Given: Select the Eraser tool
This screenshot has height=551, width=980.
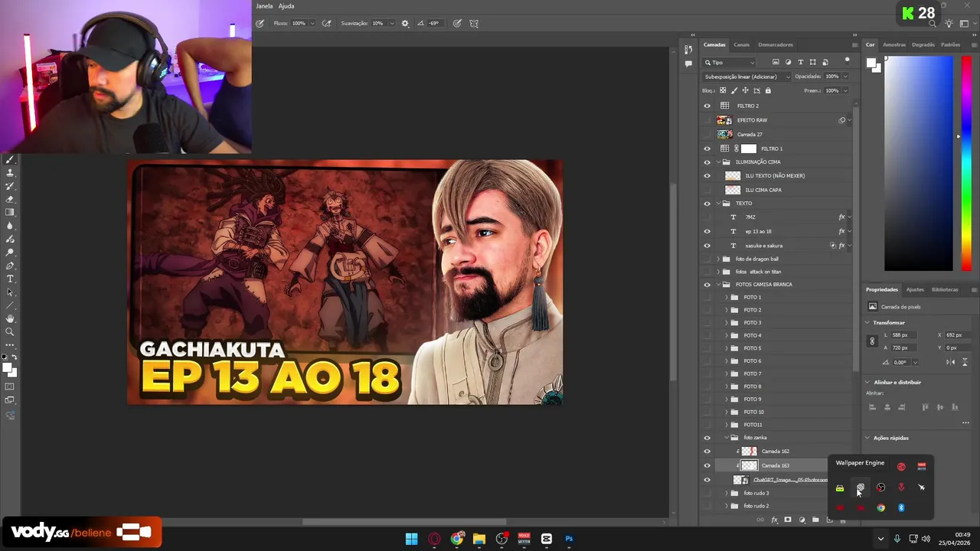Looking at the screenshot, I should click(x=10, y=199).
